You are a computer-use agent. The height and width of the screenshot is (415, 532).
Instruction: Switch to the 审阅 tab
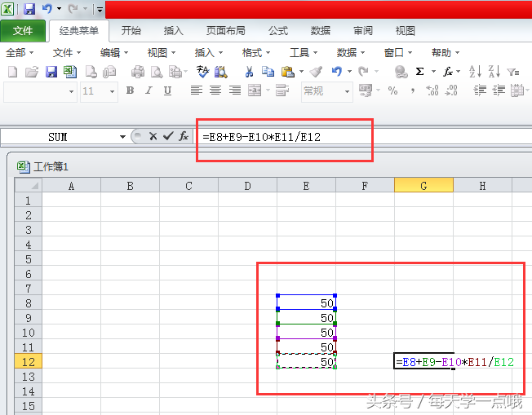[363, 31]
